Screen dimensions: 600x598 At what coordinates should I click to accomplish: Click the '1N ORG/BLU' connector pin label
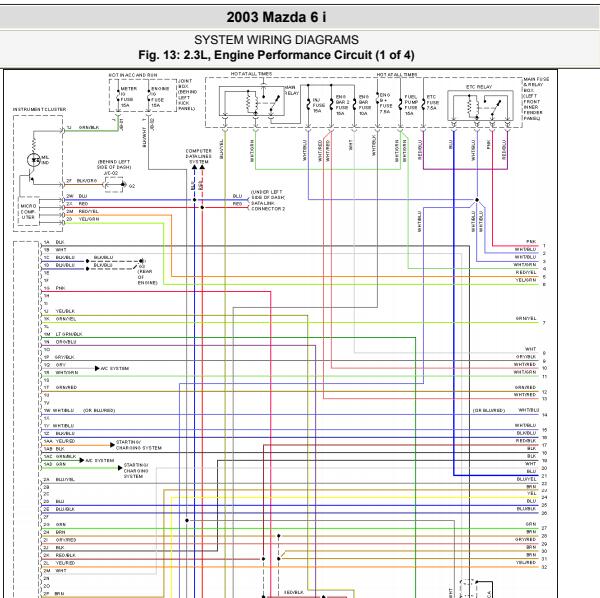point(60,342)
